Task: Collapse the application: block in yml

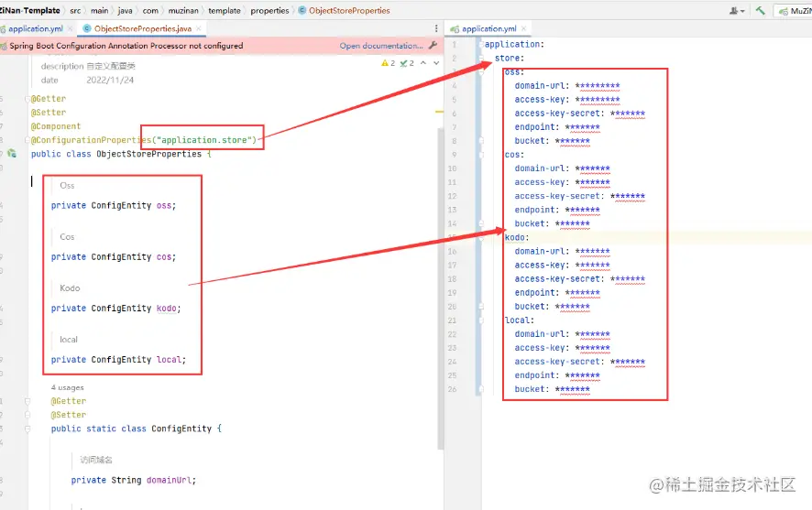Action: 481,45
